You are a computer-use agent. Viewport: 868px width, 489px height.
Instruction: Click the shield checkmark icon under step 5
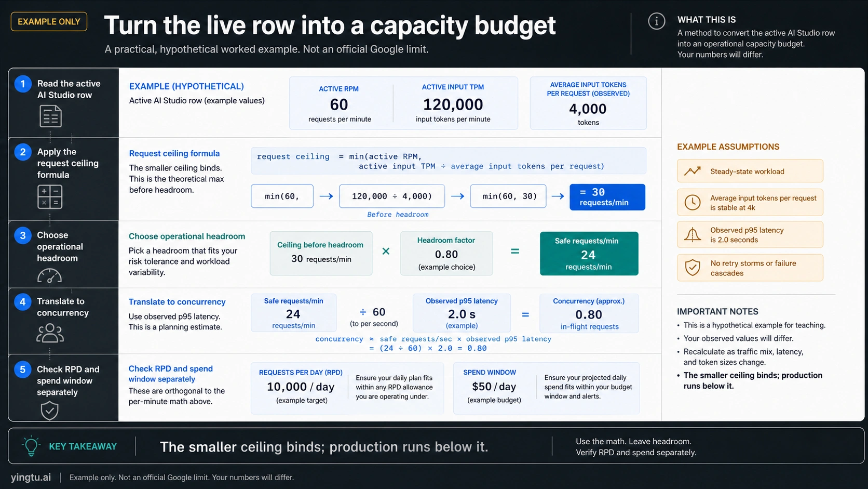pos(49,411)
